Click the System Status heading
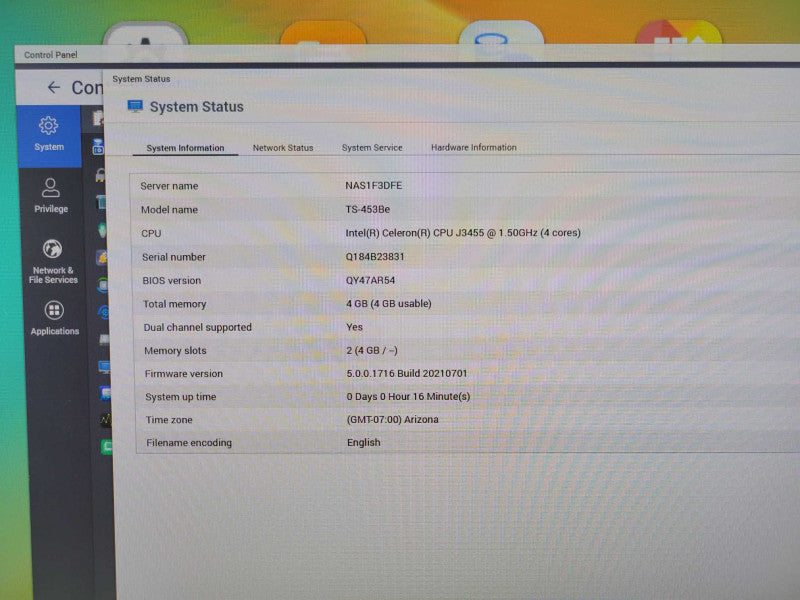Viewport: 800px width, 600px height. coord(196,107)
